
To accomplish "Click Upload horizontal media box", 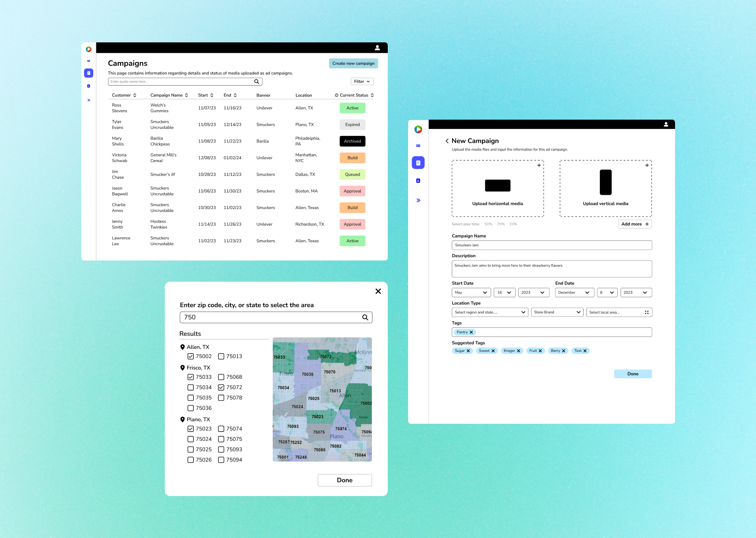I will click(498, 189).
